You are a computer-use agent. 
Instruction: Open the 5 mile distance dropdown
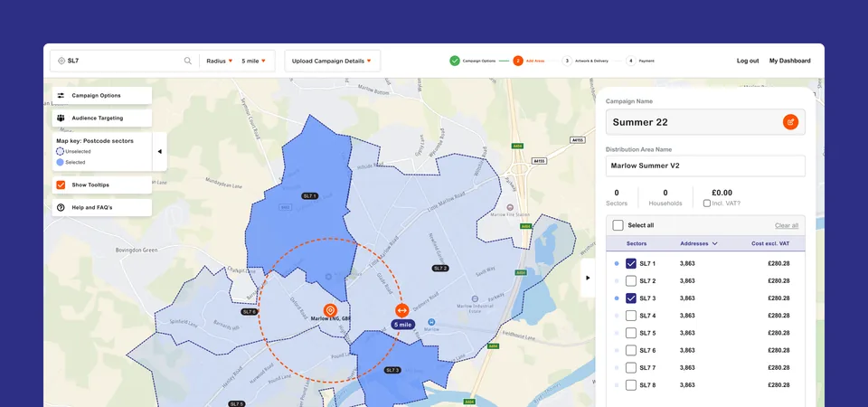click(x=253, y=61)
